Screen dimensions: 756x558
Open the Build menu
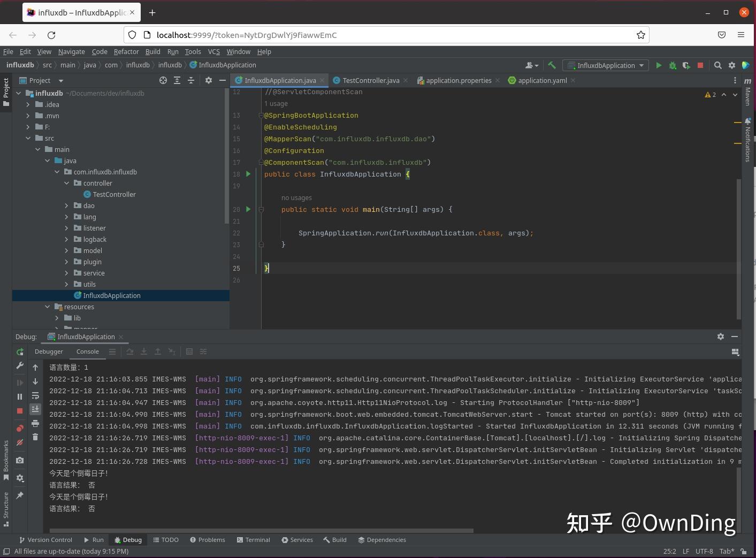152,51
